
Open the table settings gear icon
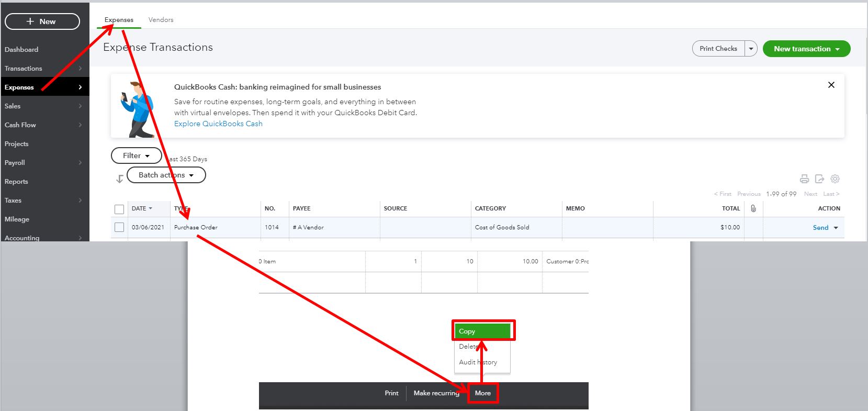point(835,179)
